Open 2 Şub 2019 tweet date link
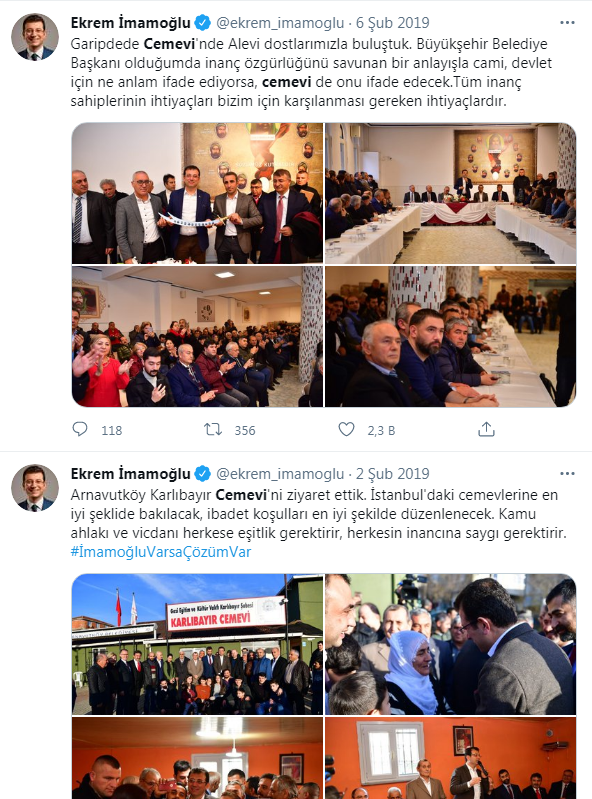Screen dimensions: 592x799 [x=392, y=474]
